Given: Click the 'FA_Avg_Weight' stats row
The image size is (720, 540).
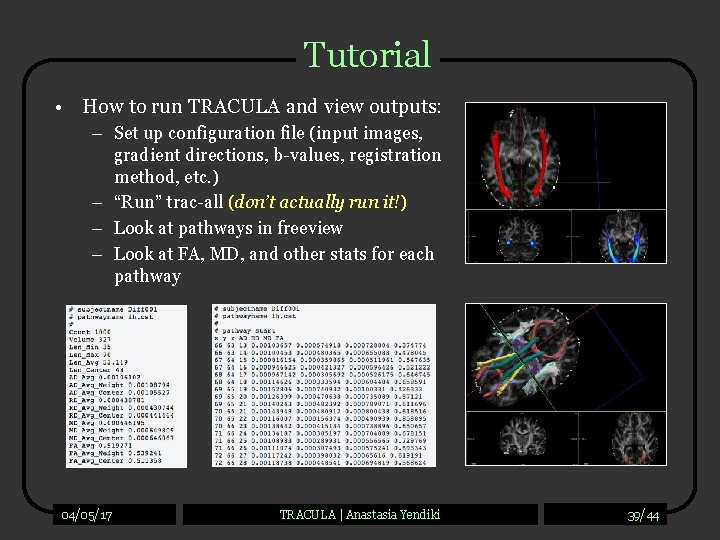Looking at the screenshot, I should [115, 453].
